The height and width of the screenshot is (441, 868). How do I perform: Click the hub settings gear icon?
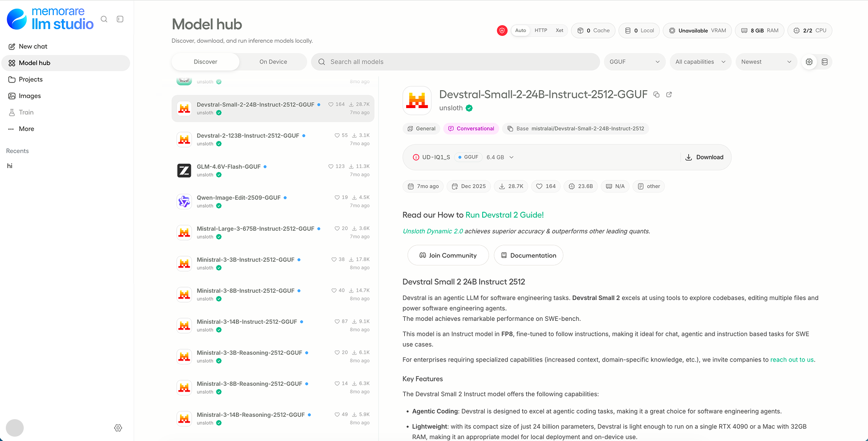pyautogui.click(x=809, y=62)
